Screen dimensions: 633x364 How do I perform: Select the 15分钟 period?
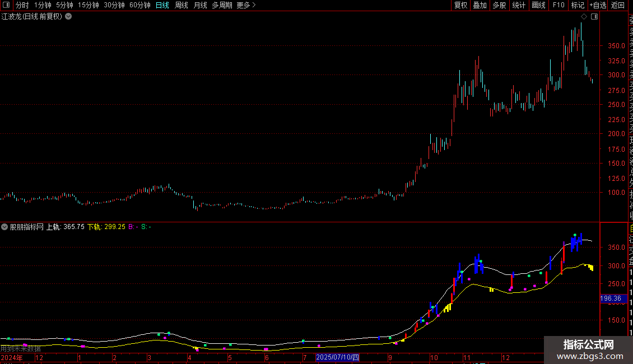[89, 5]
